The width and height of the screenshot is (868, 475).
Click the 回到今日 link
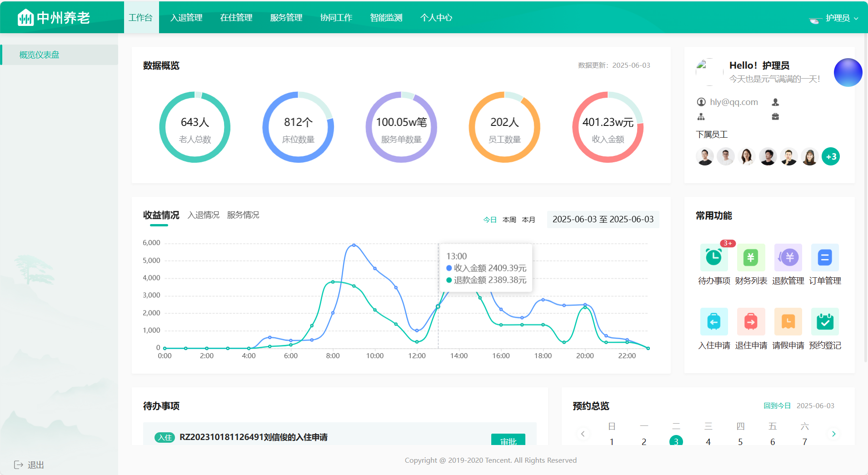777,405
